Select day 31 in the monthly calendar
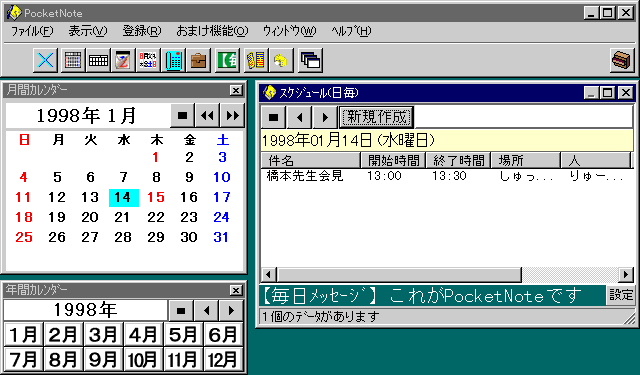Screen dimensions: 640x375 [221, 237]
